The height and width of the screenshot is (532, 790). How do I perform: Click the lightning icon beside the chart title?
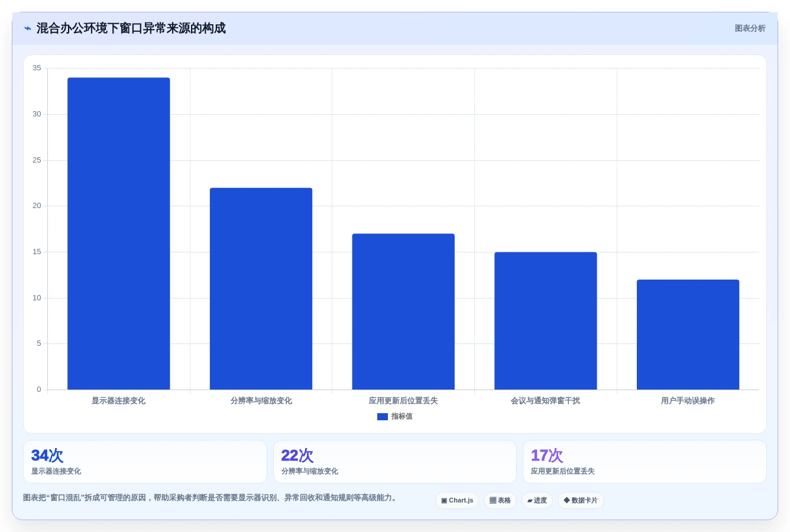[x=28, y=28]
